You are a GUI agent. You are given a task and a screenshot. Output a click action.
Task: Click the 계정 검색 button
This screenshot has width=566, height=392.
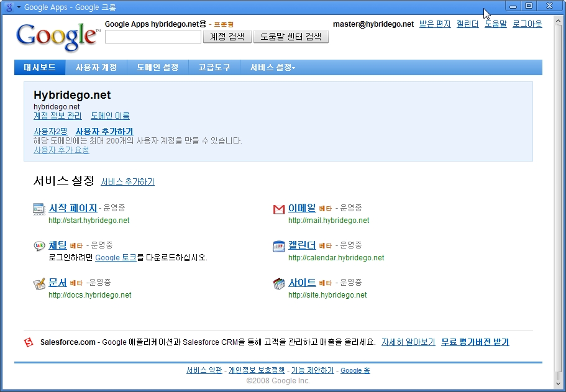click(x=227, y=37)
